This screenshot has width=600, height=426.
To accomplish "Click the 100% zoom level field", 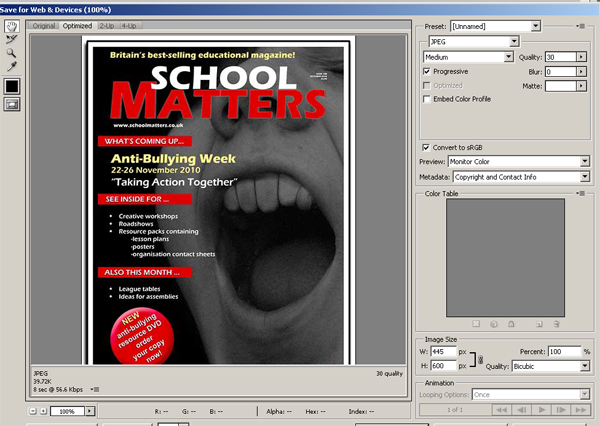I will tap(67, 411).
